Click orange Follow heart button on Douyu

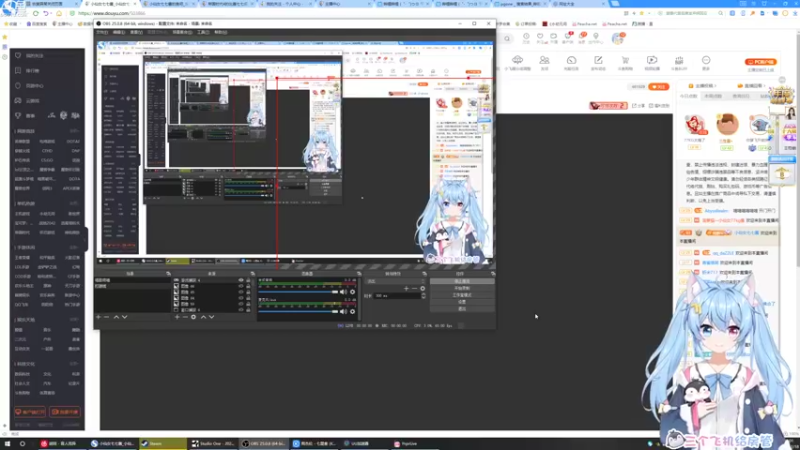(659, 87)
